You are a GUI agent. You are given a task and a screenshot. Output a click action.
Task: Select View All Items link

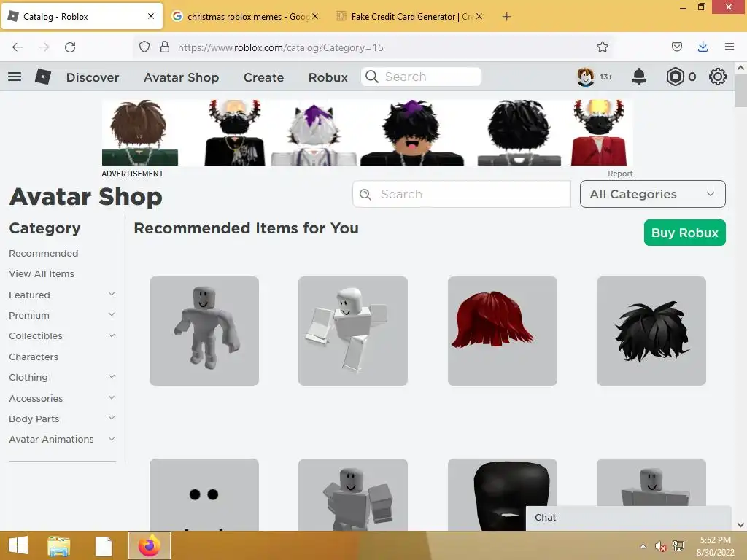(42, 274)
